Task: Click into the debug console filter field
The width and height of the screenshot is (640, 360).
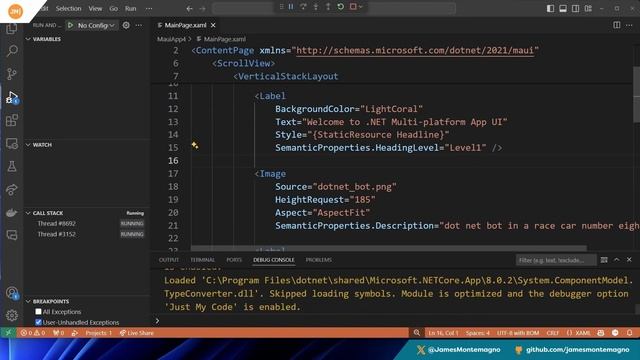Action: pos(556,260)
